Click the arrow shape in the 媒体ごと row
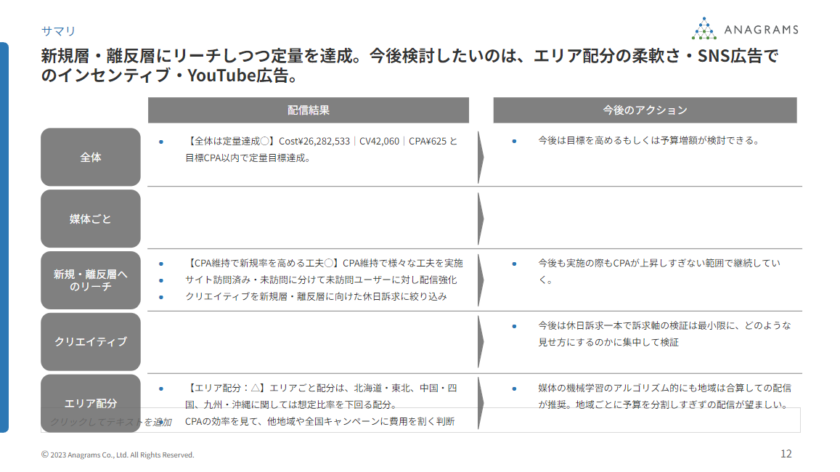840x472 pixels. pos(481,219)
